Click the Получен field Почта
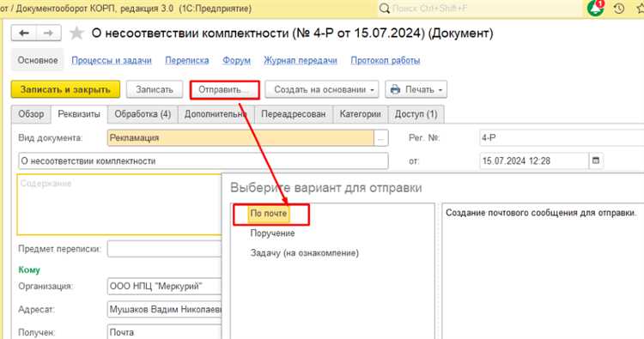 click(164, 332)
